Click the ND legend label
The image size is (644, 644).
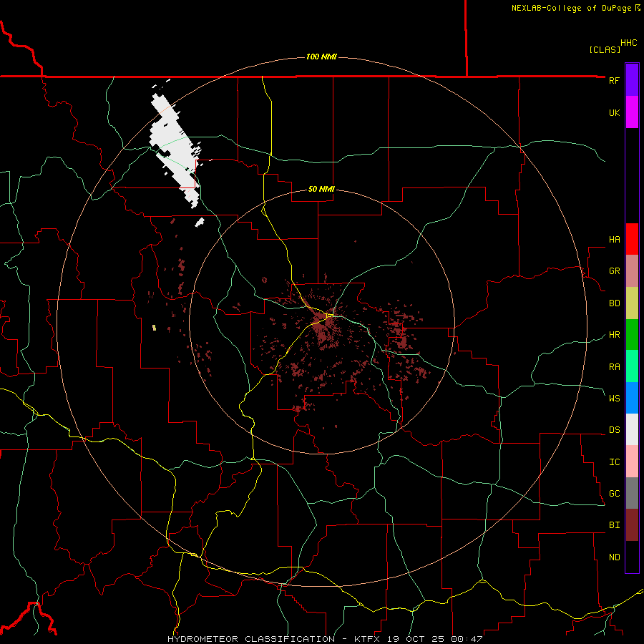click(614, 557)
